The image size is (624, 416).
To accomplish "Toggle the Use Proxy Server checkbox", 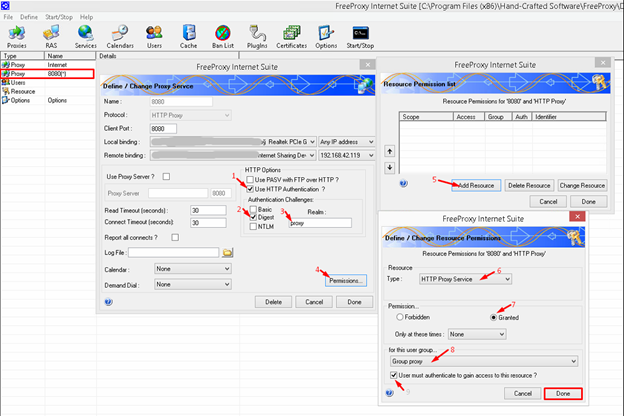I will [x=166, y=176].
